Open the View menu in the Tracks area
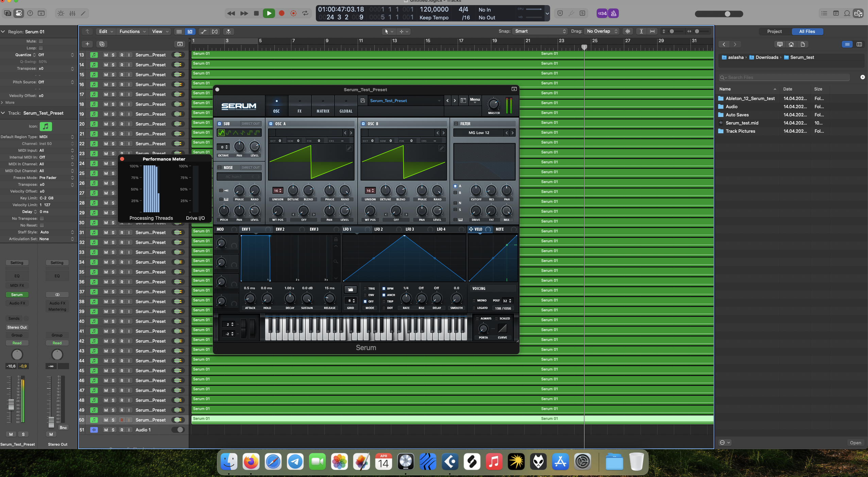The width and height of the screenshot is (868, 477). pos(160,31)
